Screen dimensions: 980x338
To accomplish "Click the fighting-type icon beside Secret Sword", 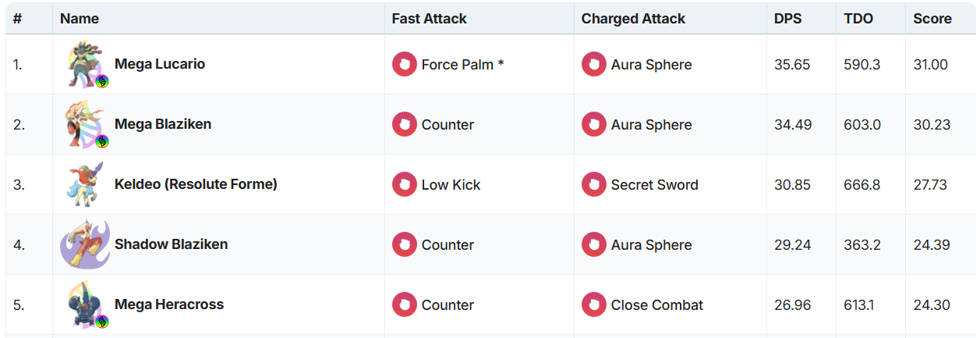I will (594, 184).
